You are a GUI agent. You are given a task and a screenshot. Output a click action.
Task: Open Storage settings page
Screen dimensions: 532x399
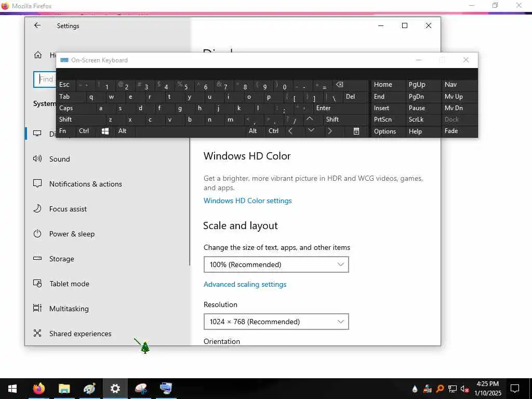pyautogui.click(x=61, y=259)
